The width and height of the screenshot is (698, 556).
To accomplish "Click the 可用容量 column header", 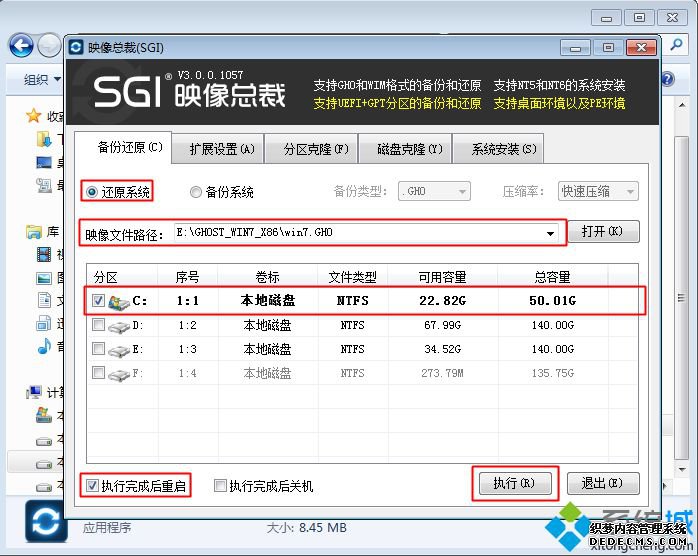I will [x=442, y=277].
